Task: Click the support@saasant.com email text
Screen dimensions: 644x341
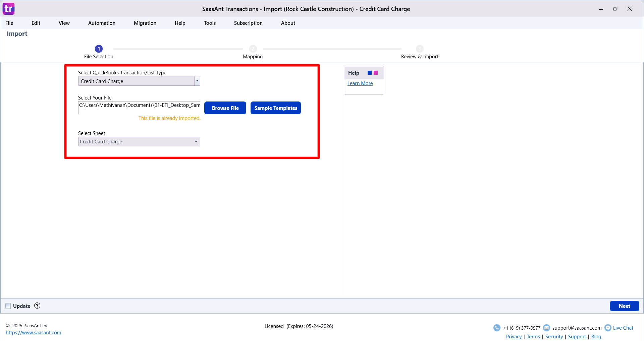Action: tap(577, 328)
